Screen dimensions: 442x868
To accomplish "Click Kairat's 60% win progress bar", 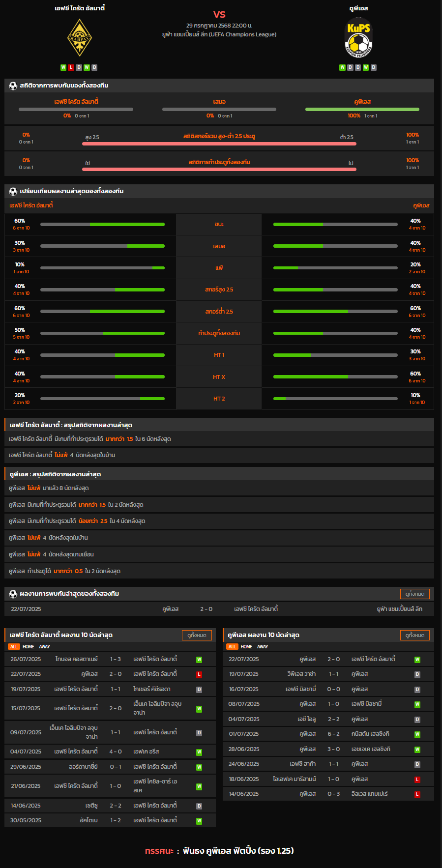I will point(102,224).
